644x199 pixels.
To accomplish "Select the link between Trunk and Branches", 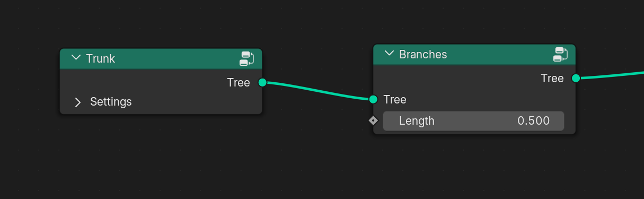I will click(x=317, y=91).
